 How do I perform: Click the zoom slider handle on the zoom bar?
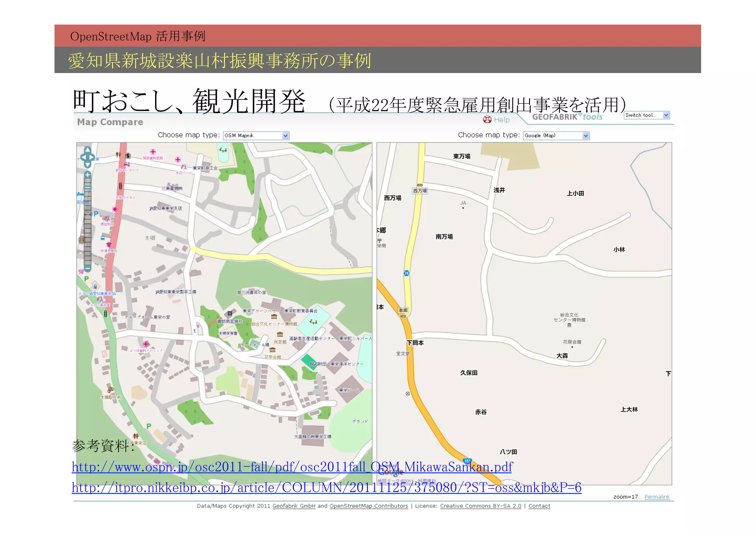click(x=87, y=187)
